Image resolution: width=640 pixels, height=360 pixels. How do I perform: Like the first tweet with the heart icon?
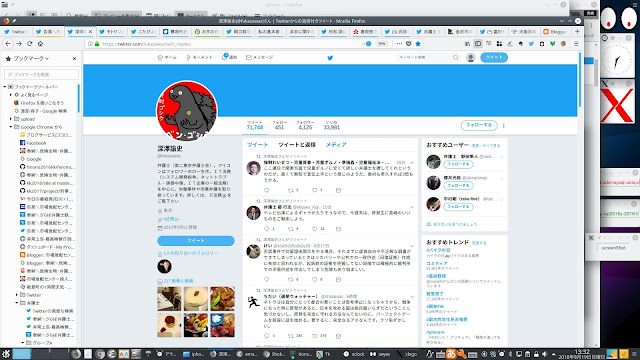[x=315, y=190]
